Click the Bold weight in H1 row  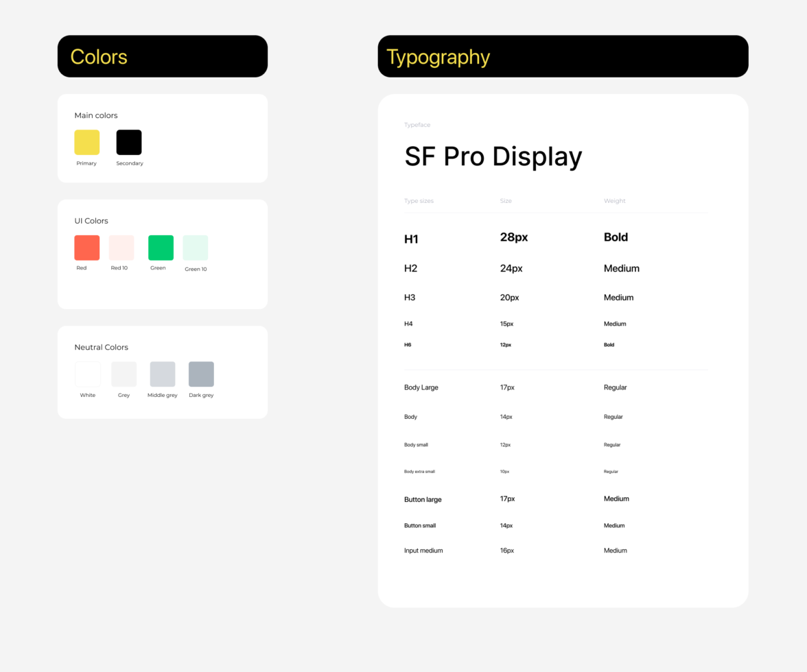coord(616,237)
